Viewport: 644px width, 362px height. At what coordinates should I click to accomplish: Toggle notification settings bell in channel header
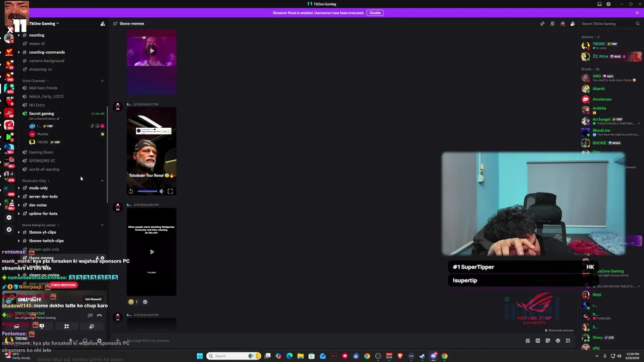[552, 24]
